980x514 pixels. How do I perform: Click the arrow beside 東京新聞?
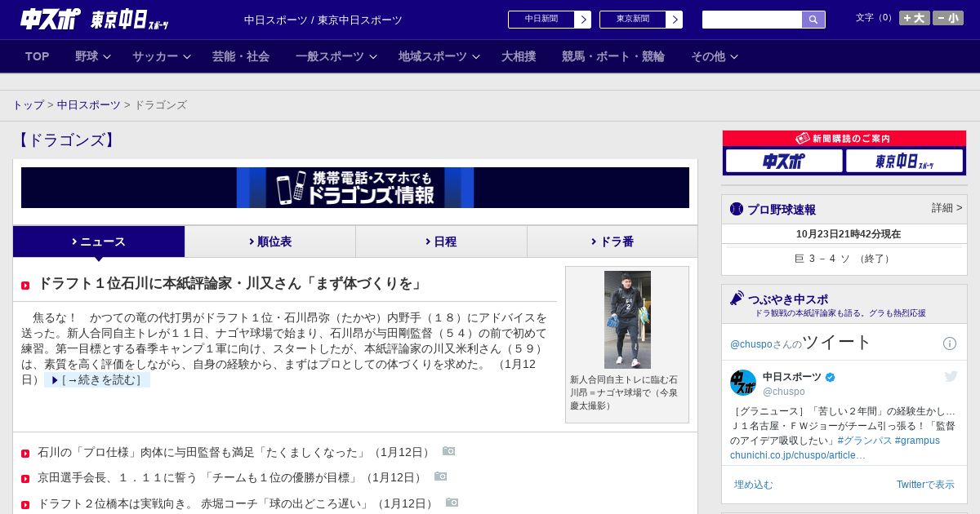[674, 20]
